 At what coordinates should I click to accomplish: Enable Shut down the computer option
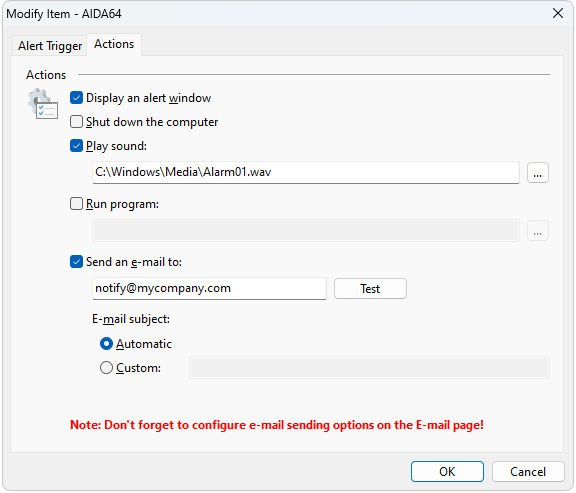coord(76,122)
